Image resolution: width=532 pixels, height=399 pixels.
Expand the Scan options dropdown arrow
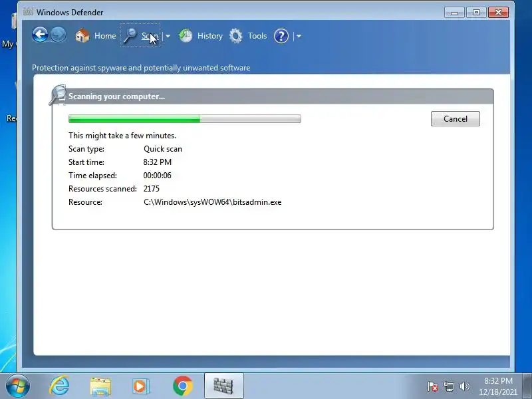[168, 36]
